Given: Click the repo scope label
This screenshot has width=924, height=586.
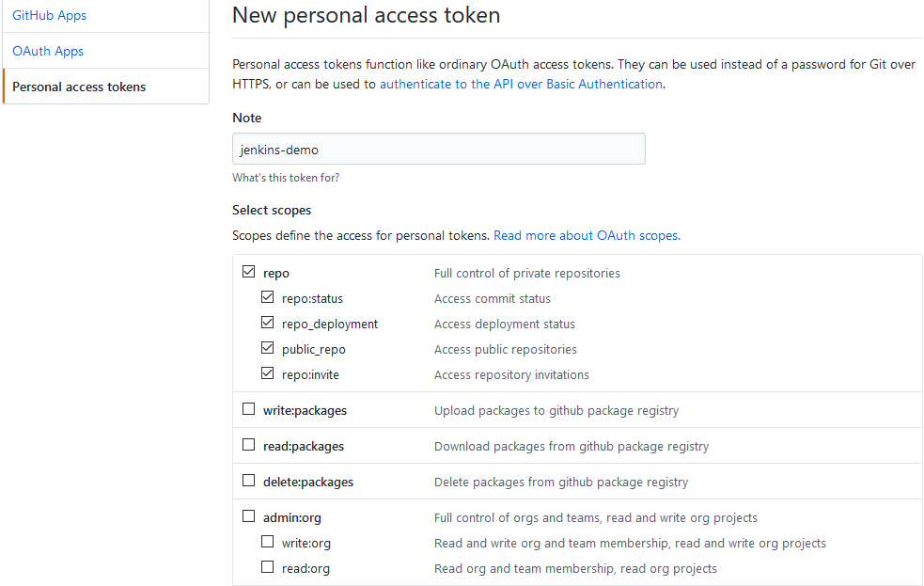Looking at the screenshot, I should point(276,274).
